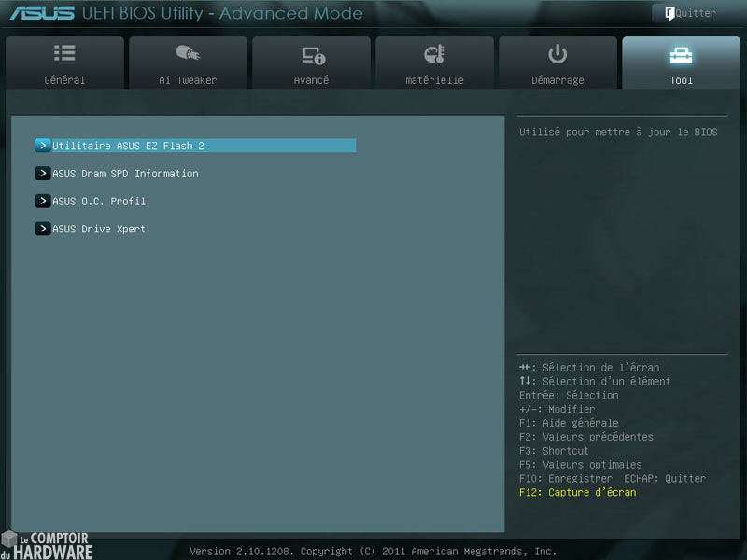Expand the arrow before Utilitaire ASUS EZ Flash 2

[x=43, y=146]
